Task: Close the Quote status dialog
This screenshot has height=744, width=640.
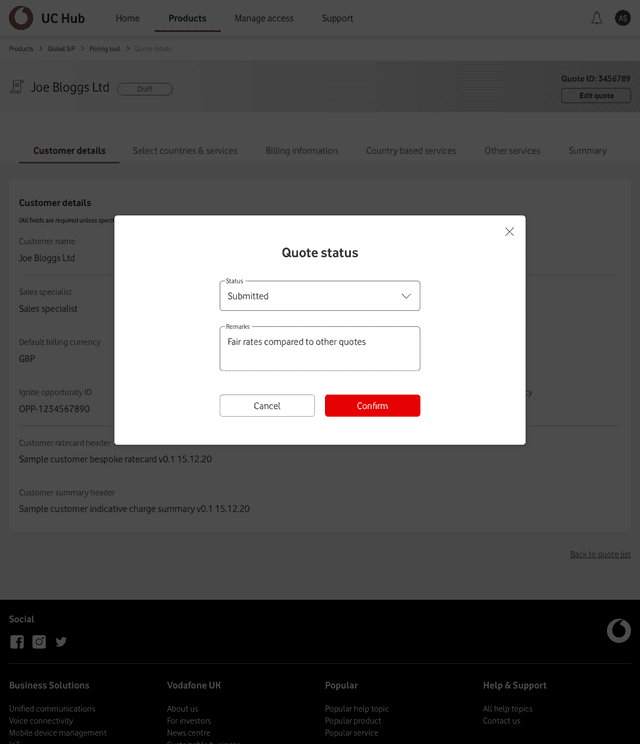Action: 509,232
